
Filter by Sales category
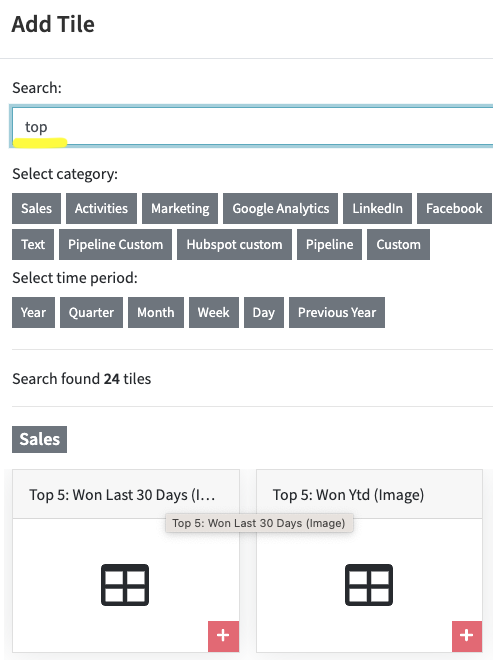tap(36, 208)
